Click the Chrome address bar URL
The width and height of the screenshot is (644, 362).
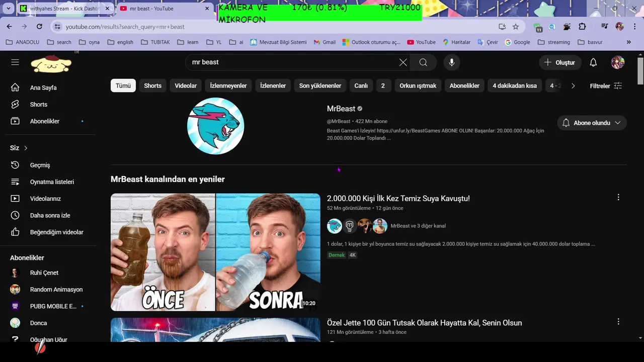pyautogui.click(x=125, y=27)
